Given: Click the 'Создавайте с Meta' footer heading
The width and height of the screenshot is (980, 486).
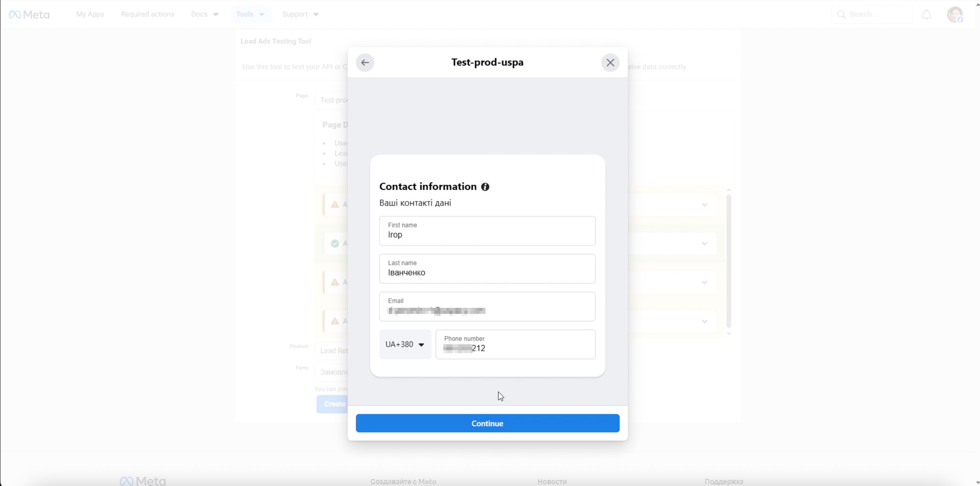Looking at the screenshot, I should tap(403, 481).
